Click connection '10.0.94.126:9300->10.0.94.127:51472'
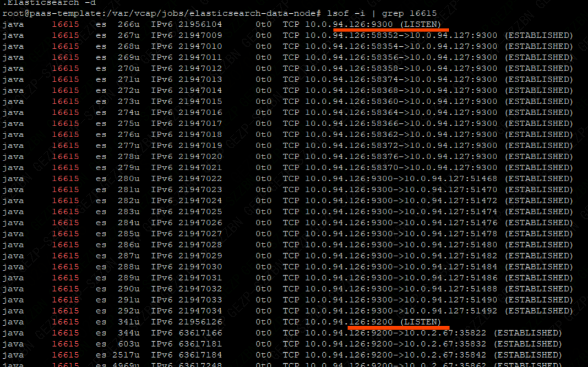588x367 pixels. click(401, 201)
